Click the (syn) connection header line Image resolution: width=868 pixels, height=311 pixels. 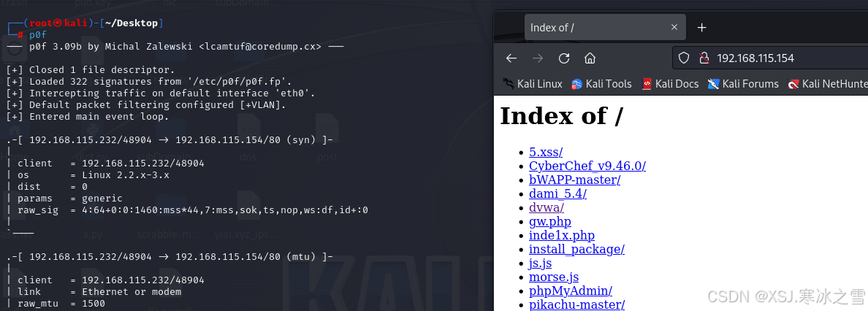tap(170, 140)
